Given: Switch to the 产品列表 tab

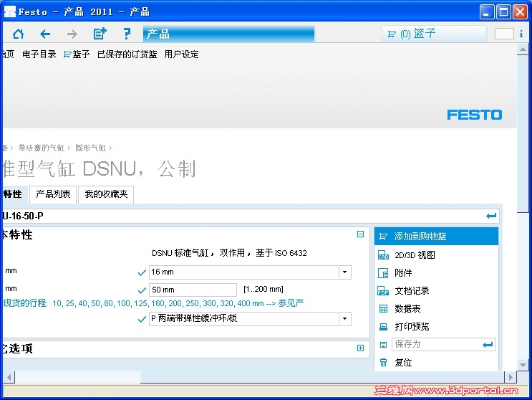Looking at the screenshot, I should [x=53, y=194].
